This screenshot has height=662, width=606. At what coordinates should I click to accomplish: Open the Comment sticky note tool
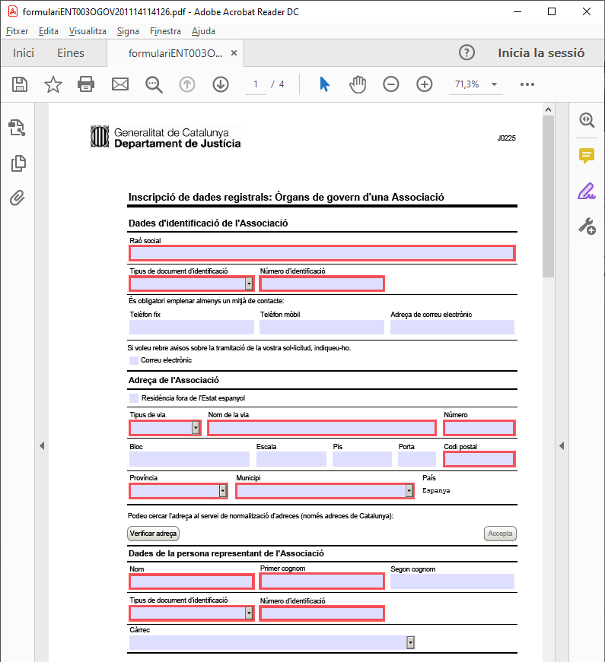tap(587, 156)
